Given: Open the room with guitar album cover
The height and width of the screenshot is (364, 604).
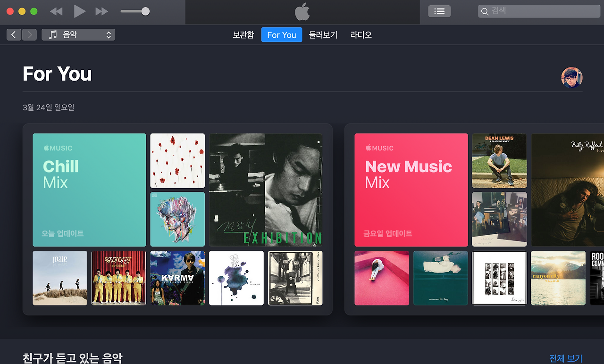Looking at the screenshot, I should [499, 219].
